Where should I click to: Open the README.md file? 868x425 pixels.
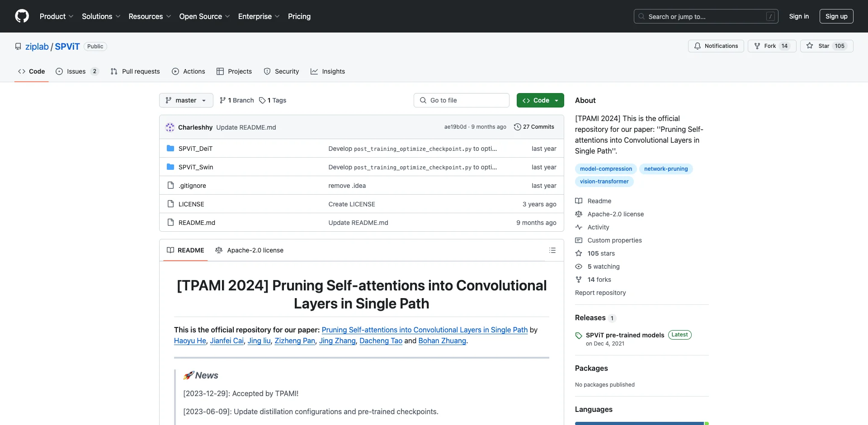(197, 223)
